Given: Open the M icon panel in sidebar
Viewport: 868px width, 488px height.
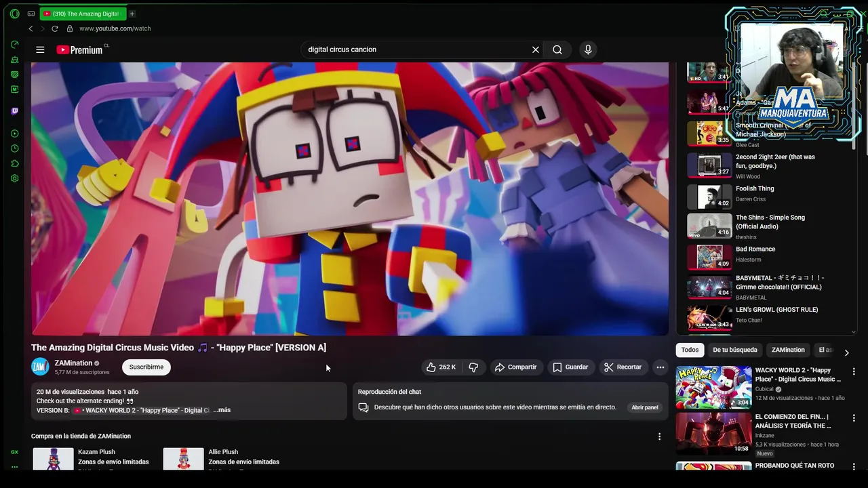Looking at the screenshot, I should 15,89.
